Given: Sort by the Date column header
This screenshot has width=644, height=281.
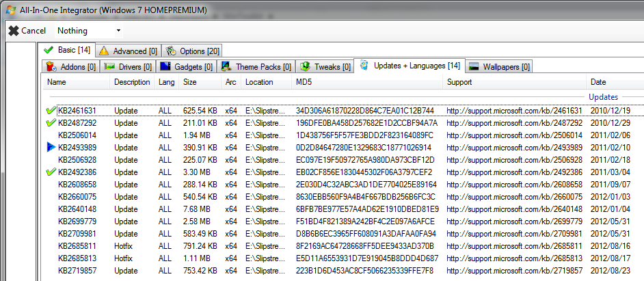Looking at the screenshot, I should coord(615,82).
